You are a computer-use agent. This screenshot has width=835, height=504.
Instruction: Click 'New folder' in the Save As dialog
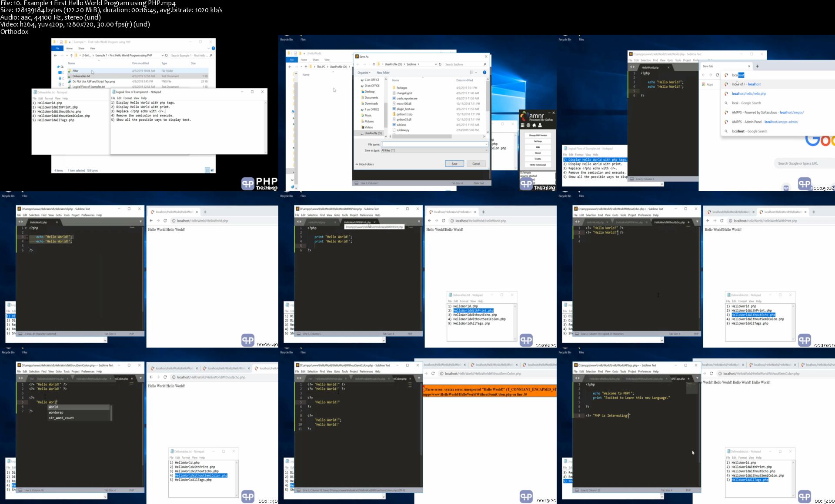pyautogui.click(x=383, y=73)
